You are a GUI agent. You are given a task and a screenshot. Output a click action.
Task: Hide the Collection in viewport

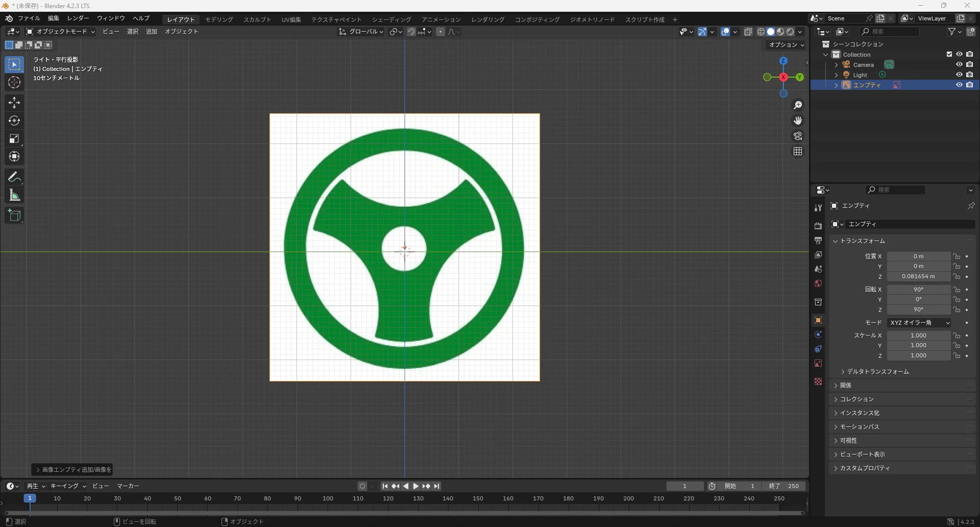click(959, 54)
